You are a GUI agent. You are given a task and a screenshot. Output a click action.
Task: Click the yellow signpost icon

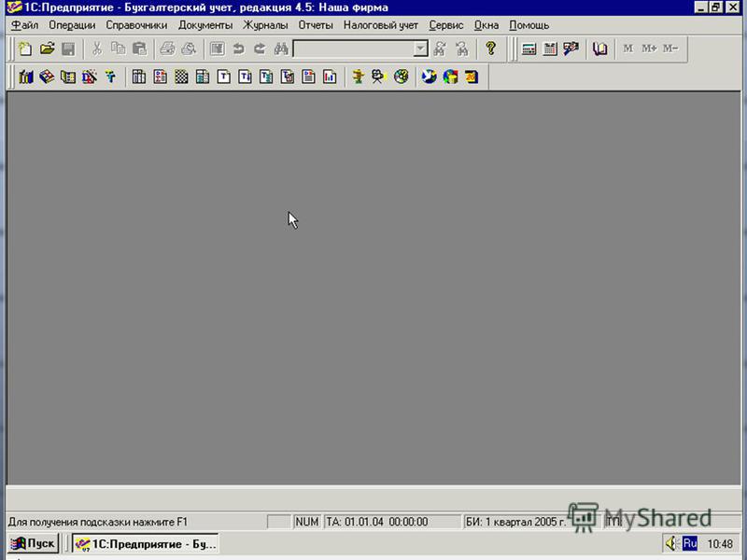pos(358,77)
